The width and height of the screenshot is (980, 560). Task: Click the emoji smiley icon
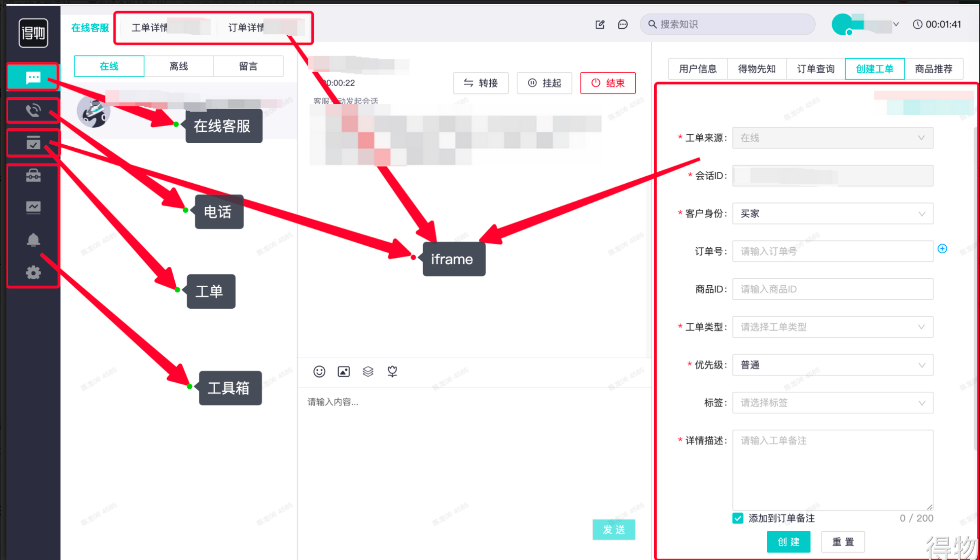pyautogui.click(x=319, y=371)
